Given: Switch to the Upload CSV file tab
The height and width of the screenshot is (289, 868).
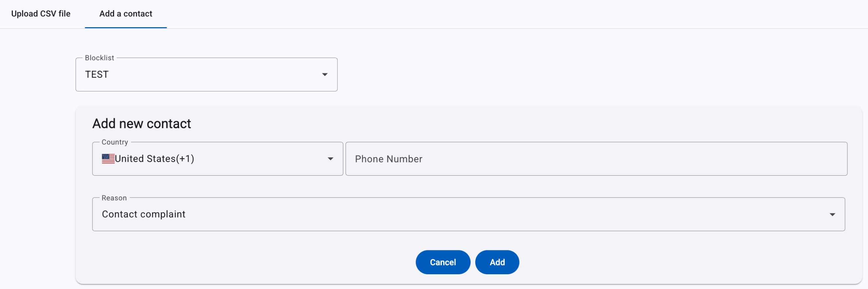Looking at the screenshot, I should pyautogui.click(x=41, y=14).
